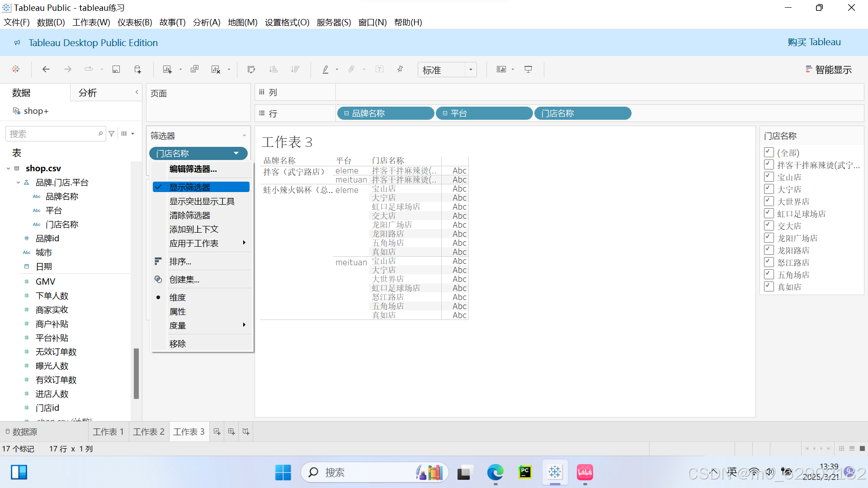Screen dimensions: 868x488
Task: Click the 购买 Tableau link
Action: (x=814, y=42)
